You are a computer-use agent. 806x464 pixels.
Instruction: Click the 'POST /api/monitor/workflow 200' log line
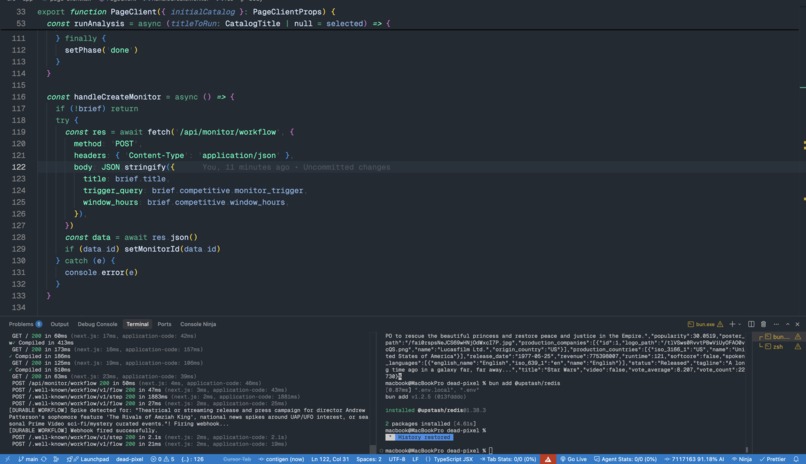(136, 383)
